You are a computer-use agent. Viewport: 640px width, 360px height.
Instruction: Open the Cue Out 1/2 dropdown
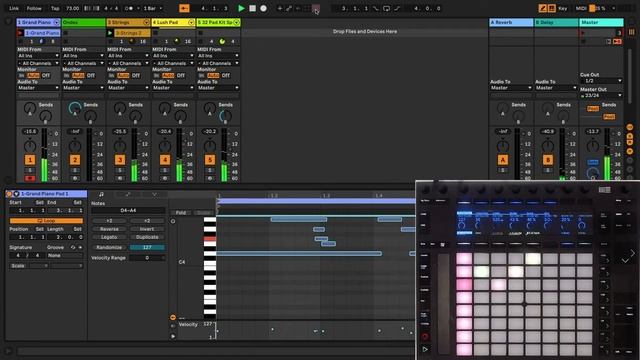[x=601, y=81]
